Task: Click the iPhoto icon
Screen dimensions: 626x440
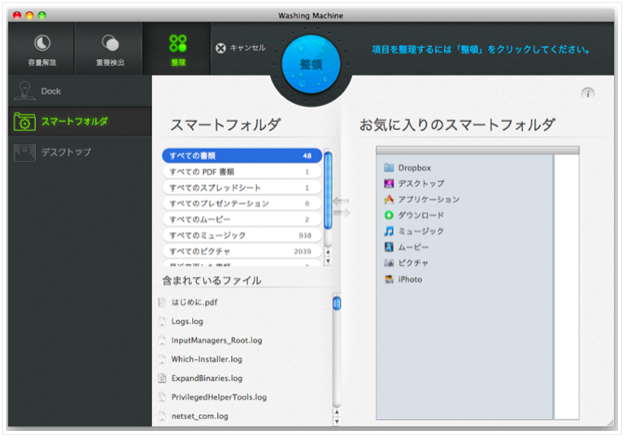Action: 388,279
